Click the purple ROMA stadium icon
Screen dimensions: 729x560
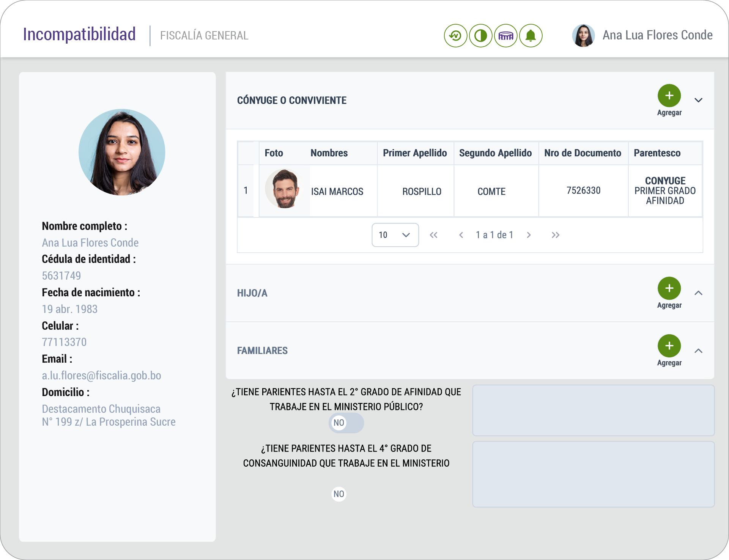(x=506, y=36)
